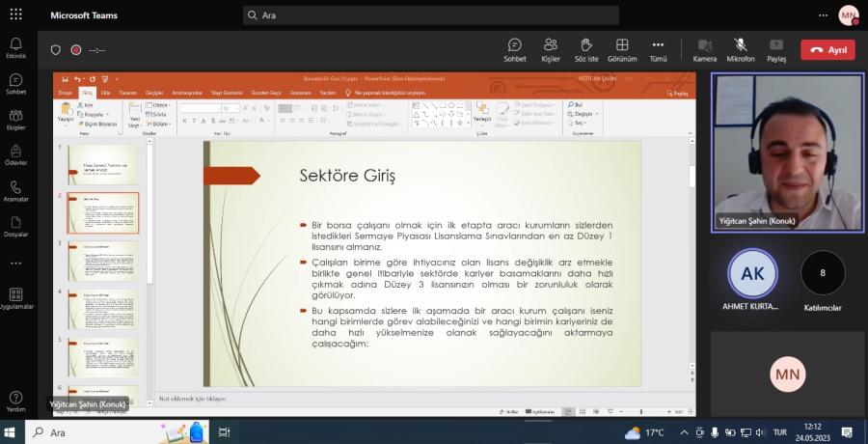Expand Tümü more actions menu
This screenshot has width=868, height=444.
click(658, 49)
